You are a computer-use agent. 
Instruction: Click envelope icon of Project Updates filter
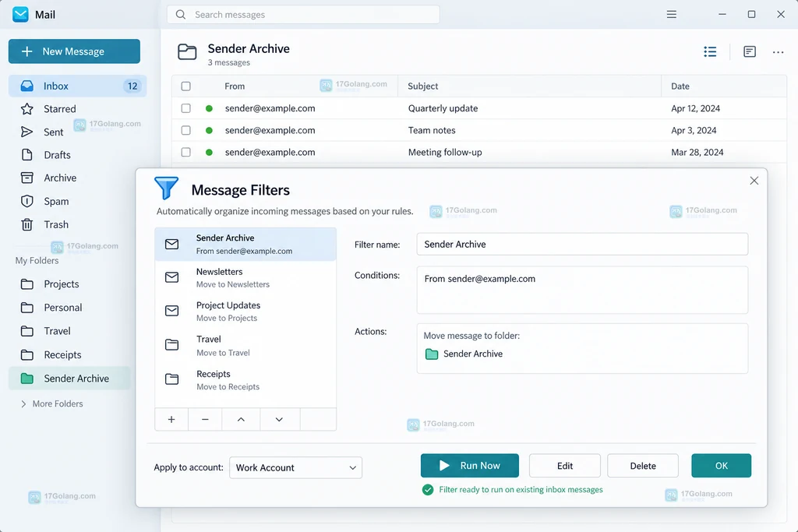click(x=172, y=311)
